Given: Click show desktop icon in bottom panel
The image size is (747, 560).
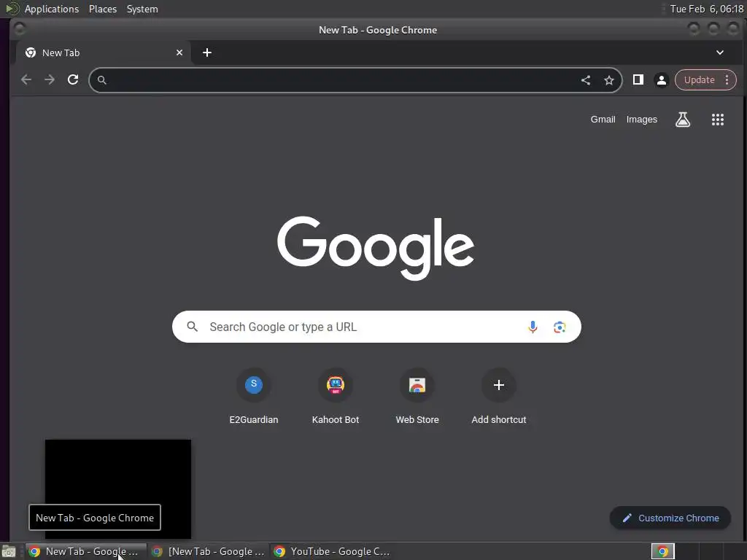Looking at the screenshot, I should point(9,551).
